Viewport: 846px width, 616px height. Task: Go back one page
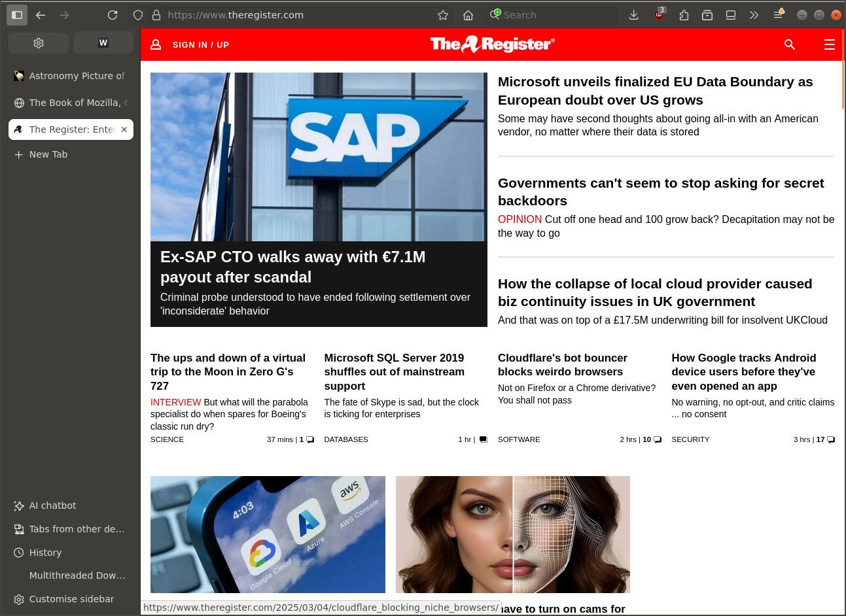[41, 14]
